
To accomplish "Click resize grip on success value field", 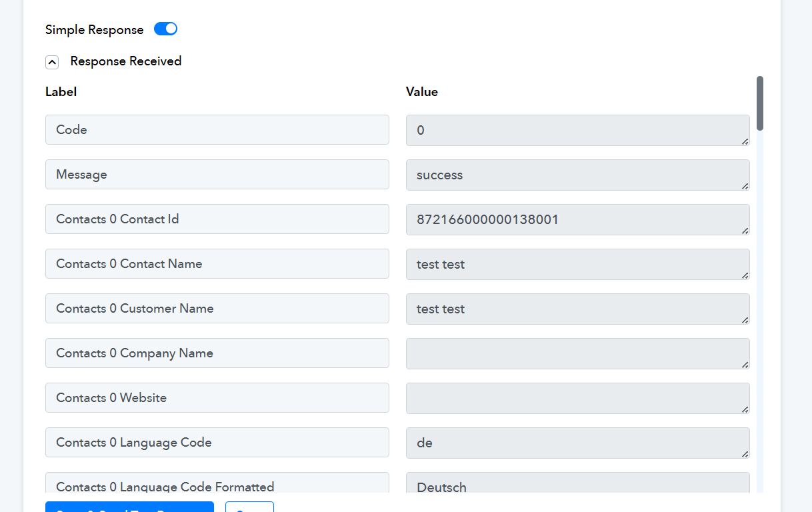I will click(745, 186).
